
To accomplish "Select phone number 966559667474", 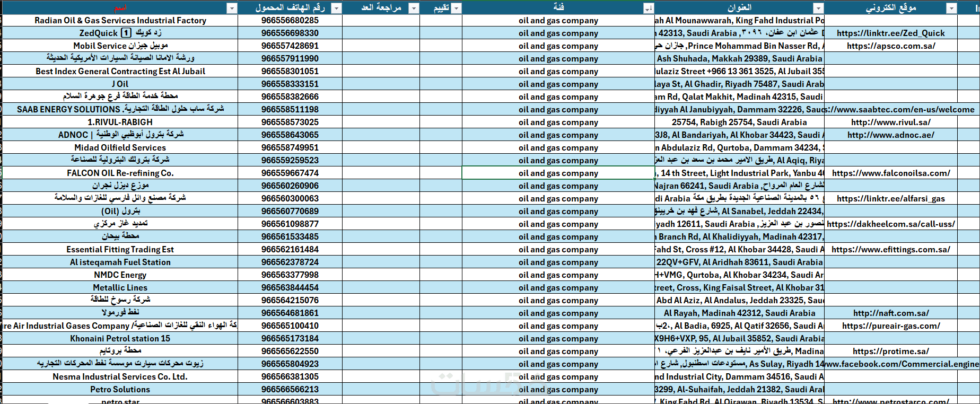I will point(290,173).
